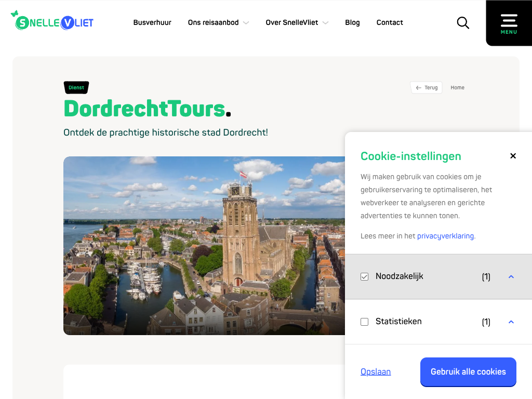Click the 'Ontdek de prachtige historische stad' subtitle
The height and width of the screenshot is (399, 532).
click(166, 132)
